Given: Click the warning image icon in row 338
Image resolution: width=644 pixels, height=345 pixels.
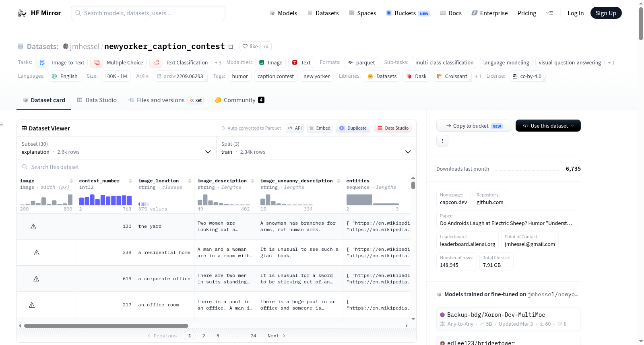Looking at the screenshot, I should [x=37, y=253].
